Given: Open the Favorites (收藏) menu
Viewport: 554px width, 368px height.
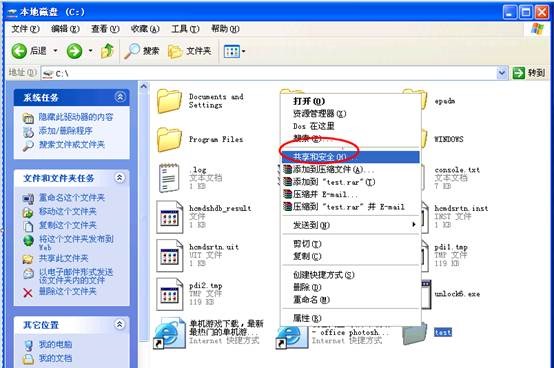Looking at the screenshot, I should pyautogui.click(x=145, y=29).
